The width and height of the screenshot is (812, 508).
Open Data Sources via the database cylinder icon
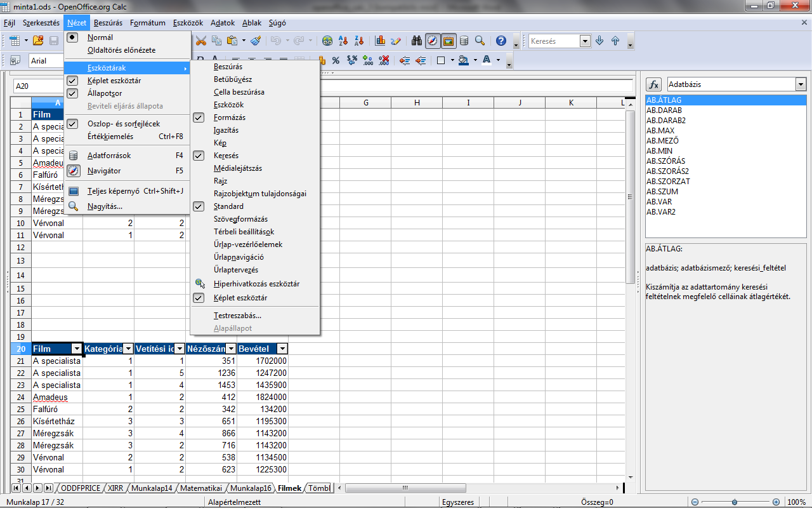click(464, 41)
